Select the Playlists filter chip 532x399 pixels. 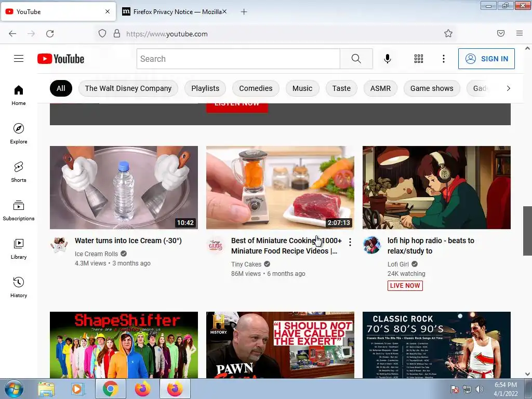(205, 88)
